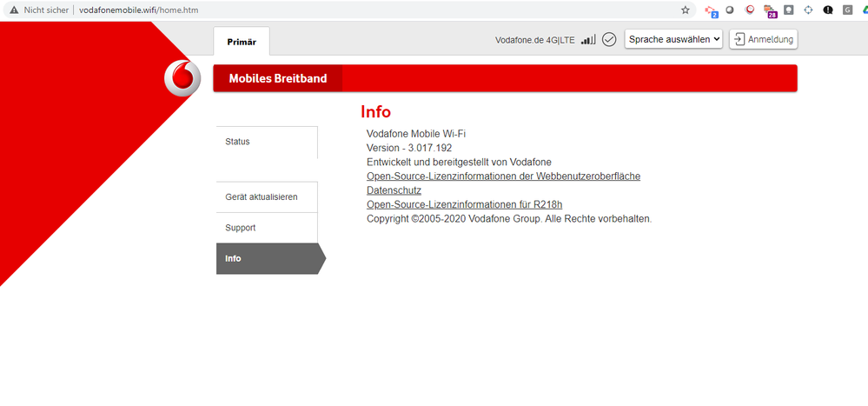Open the Datenschutz link
Screen dimensions: 868x406
click(x=394, y=190)
